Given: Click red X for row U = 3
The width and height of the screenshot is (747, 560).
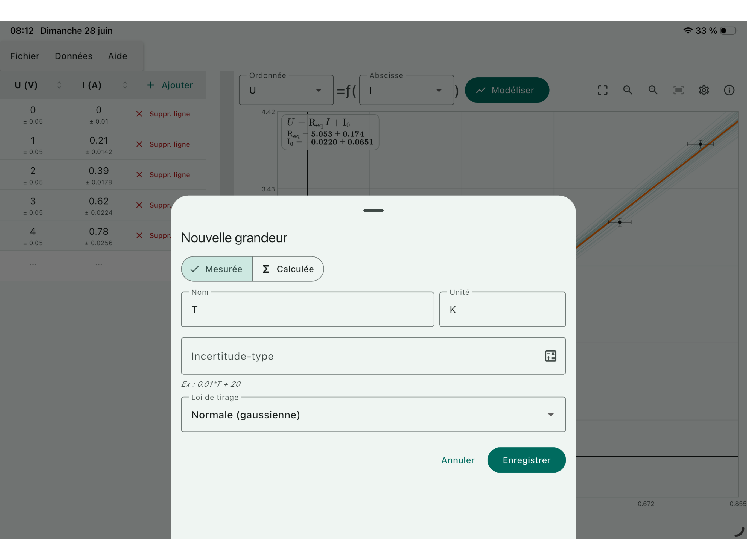Looking at the screenshot, I should 139,205.
